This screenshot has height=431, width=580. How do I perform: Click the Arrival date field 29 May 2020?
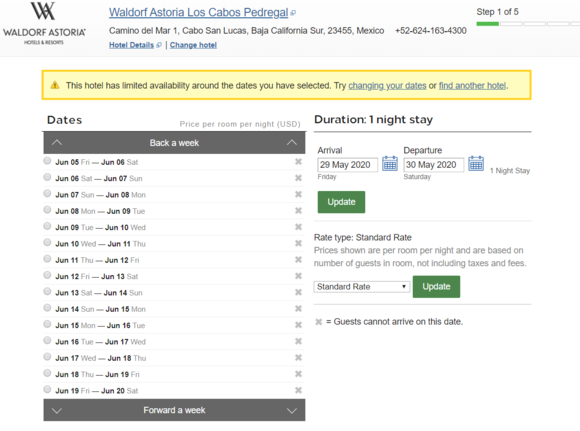point(347,165)
